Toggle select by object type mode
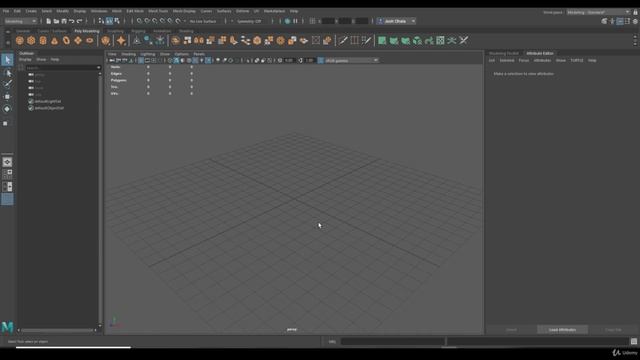Screen dimensions: 640x360 pyautogui.click(x=109, y=21)
